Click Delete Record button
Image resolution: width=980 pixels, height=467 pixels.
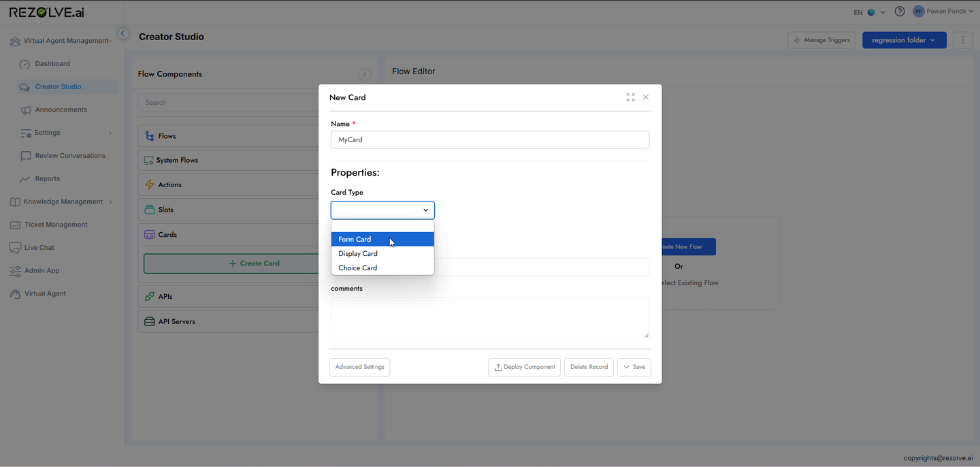click(x=589, y=367)
